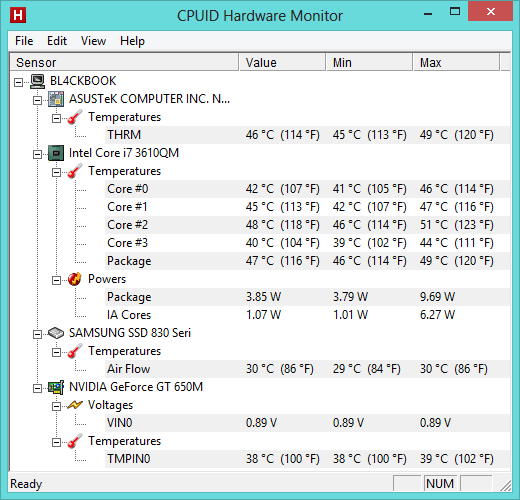Click the Ready status bar text

click(x=26, y=484)
